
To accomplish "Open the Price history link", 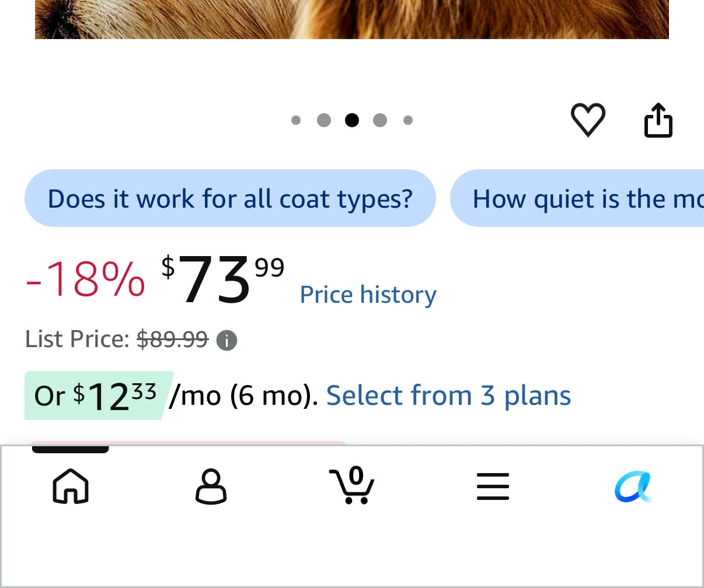I will tap(368, 295).
